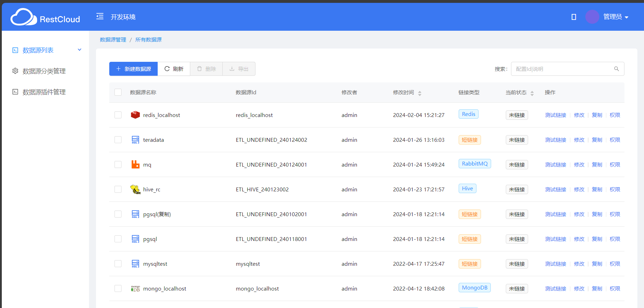The image size is (644, 308).
Task: Click the 数据源管理 breadcrumb
Action: coord(113,40)
